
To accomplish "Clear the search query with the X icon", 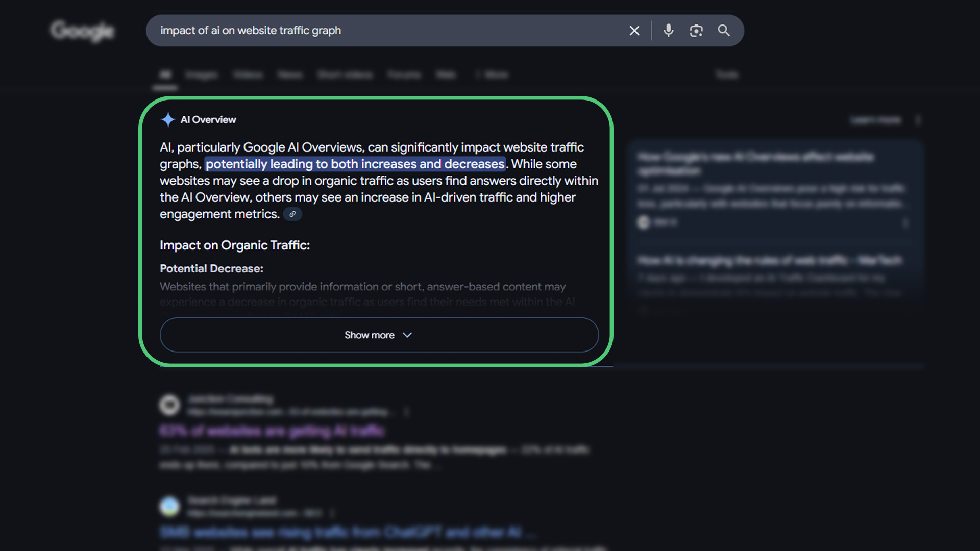I will tap(634, 31).
